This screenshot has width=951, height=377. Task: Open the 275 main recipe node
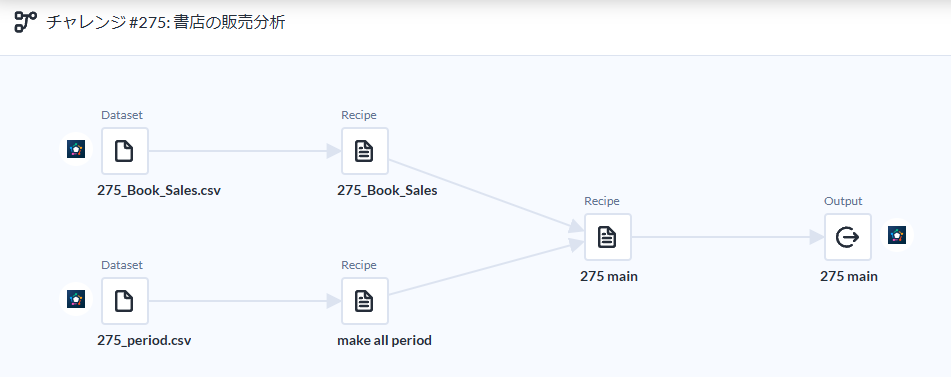(x=608, y=237)
